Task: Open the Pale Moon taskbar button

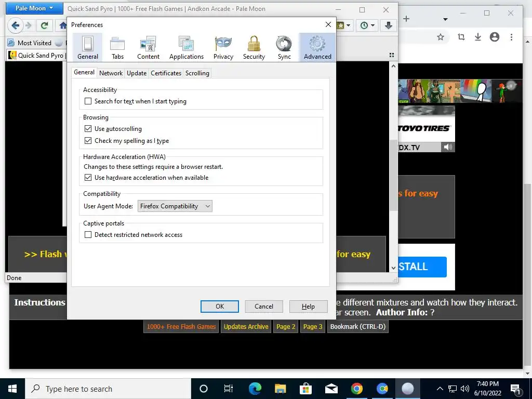Action: tap(407, 389)
